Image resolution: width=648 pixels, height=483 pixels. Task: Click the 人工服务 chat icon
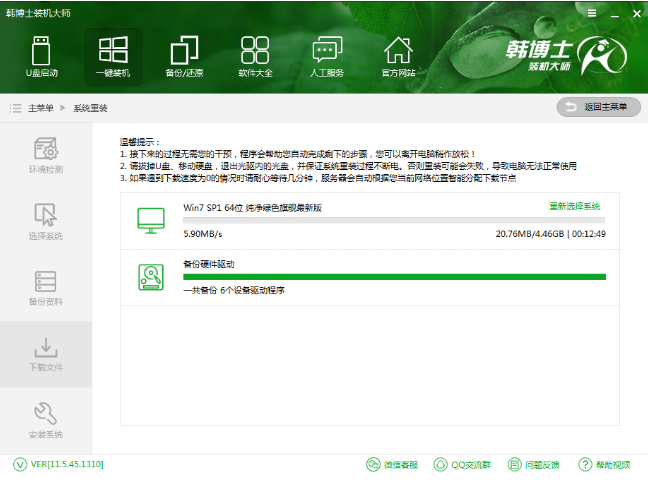click(327, 56)
